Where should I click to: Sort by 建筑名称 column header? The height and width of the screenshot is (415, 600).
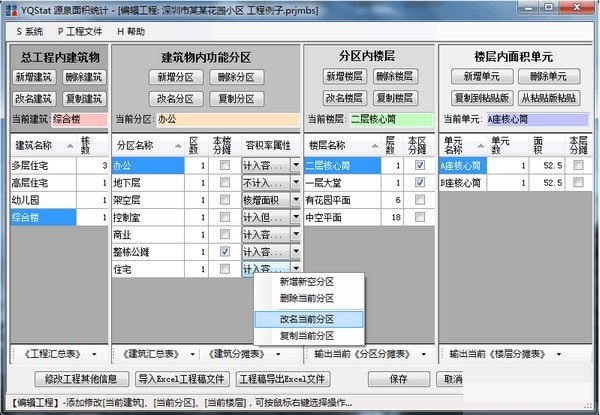(x=44, y=145)
